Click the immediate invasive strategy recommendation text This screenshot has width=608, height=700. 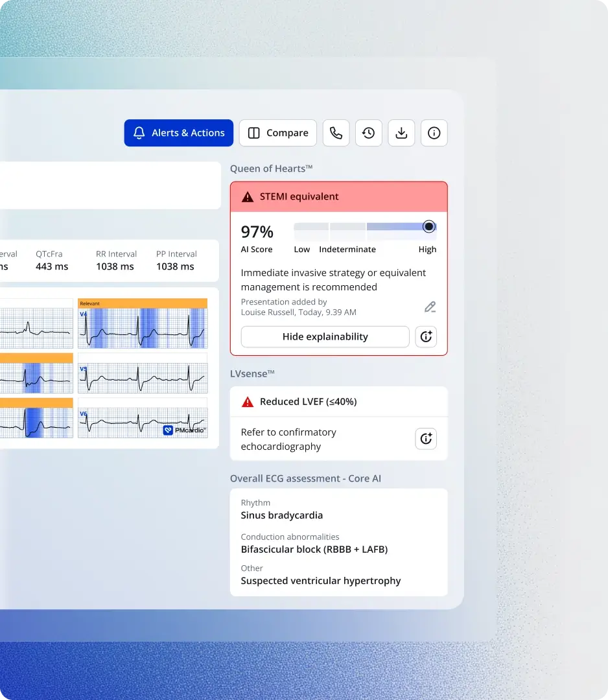click(x=333, y=280)
